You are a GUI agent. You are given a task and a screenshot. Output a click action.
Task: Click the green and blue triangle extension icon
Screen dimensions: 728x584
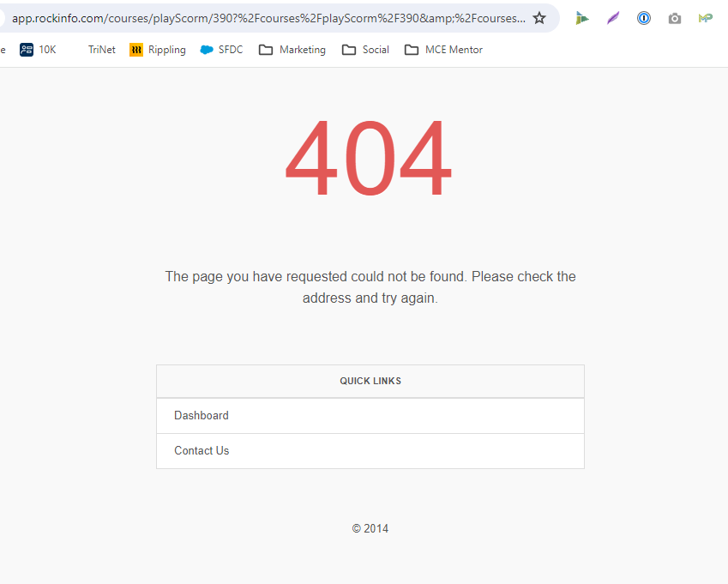[582, 18]
